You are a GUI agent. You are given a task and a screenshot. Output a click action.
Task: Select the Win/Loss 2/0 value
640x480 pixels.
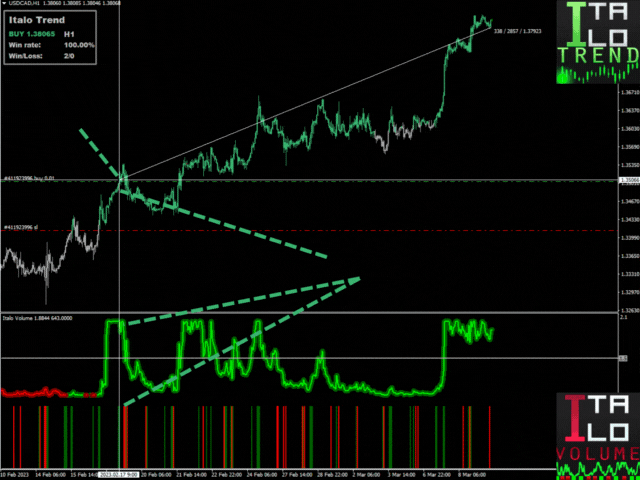pyautogui.click(x=70, y=56)
